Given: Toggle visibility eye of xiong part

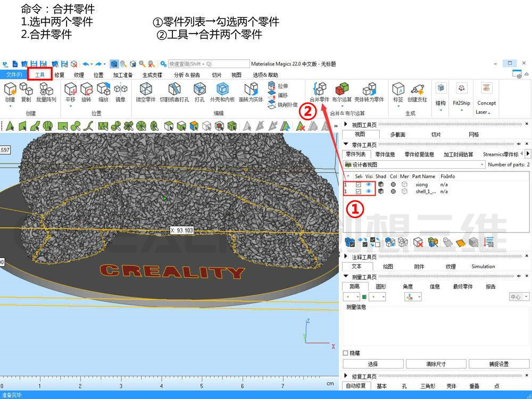Looking at the screenshot, I should 369,185.
